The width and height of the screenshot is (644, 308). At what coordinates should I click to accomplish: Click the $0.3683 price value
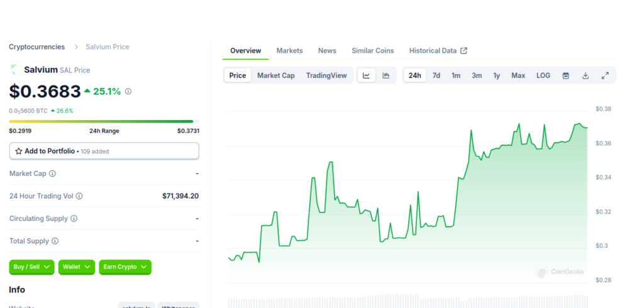pos(45,91)
